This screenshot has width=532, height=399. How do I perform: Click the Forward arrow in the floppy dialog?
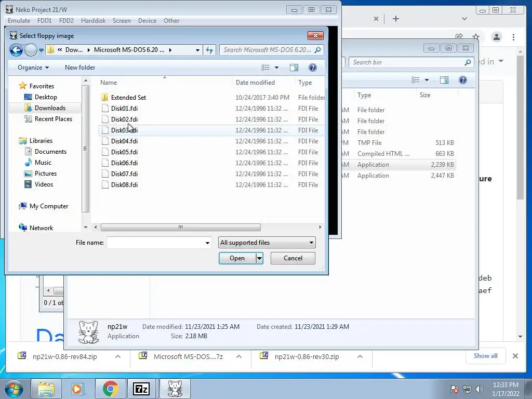[31, 50]
